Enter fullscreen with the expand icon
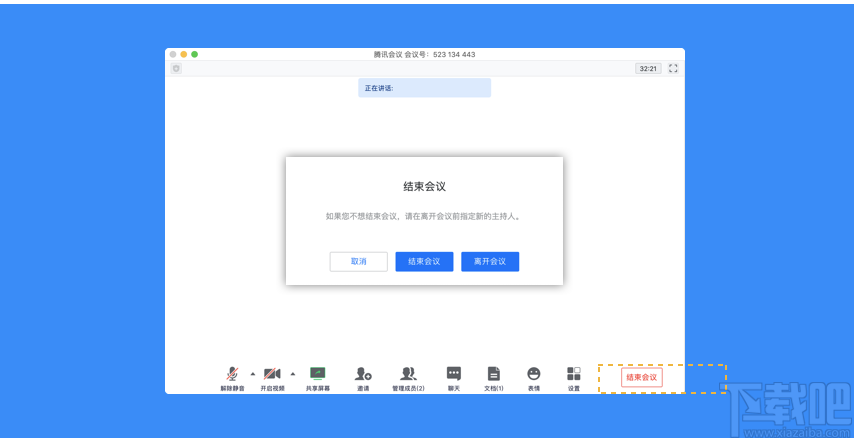Image resolution: width=854 pixels, height=438 pixels. (673, 68)
